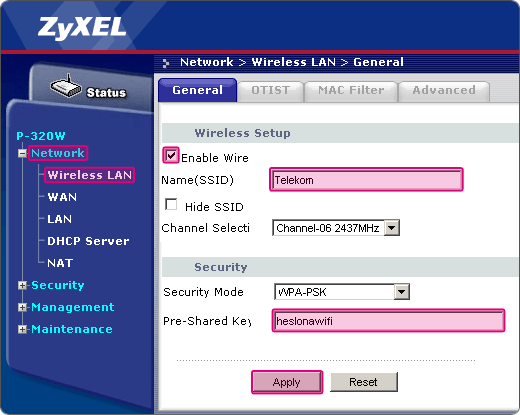The height and width of the screenshot is (415, 520).
Task: Collapse the Network tree node
Action: (22, 154)
